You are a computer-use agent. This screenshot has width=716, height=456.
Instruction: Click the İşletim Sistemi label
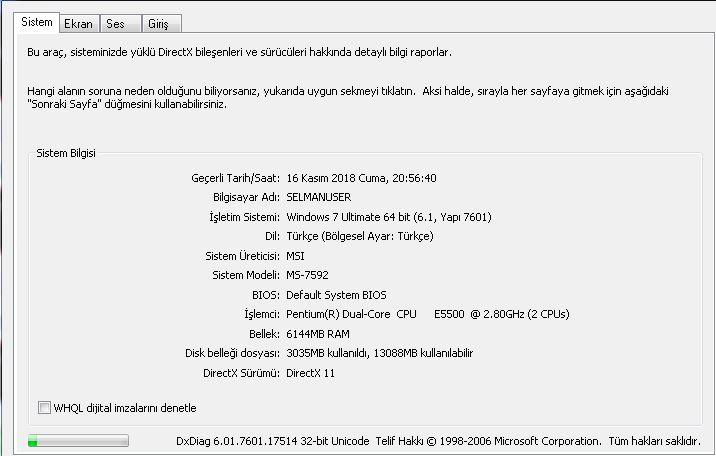[x=245, y=217]
